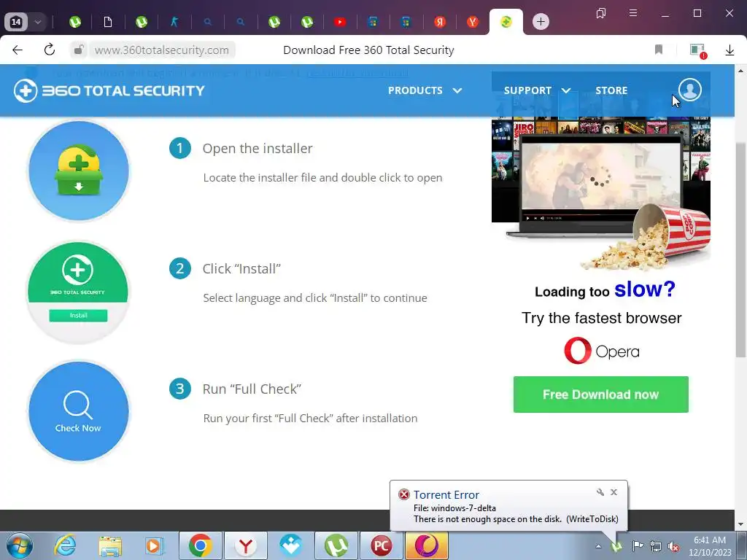This screenshot has height=560, width=747.
Task: Click the 360 Total Security logo
Action: (109, 90)
